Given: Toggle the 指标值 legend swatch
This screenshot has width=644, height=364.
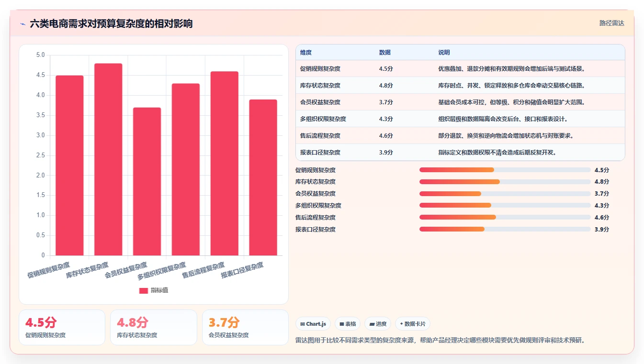Looking at the screenshot, I should point(144,290).
